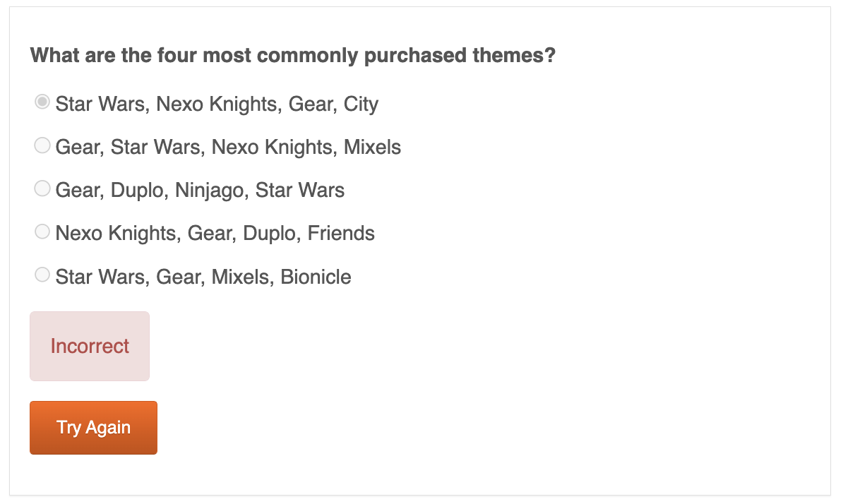The image size is (843, 504).
Task: Click the text 'Star Wars, Gear, Mixels, Bionicle'
Action: pyautogui.click(x=203, y=277)
